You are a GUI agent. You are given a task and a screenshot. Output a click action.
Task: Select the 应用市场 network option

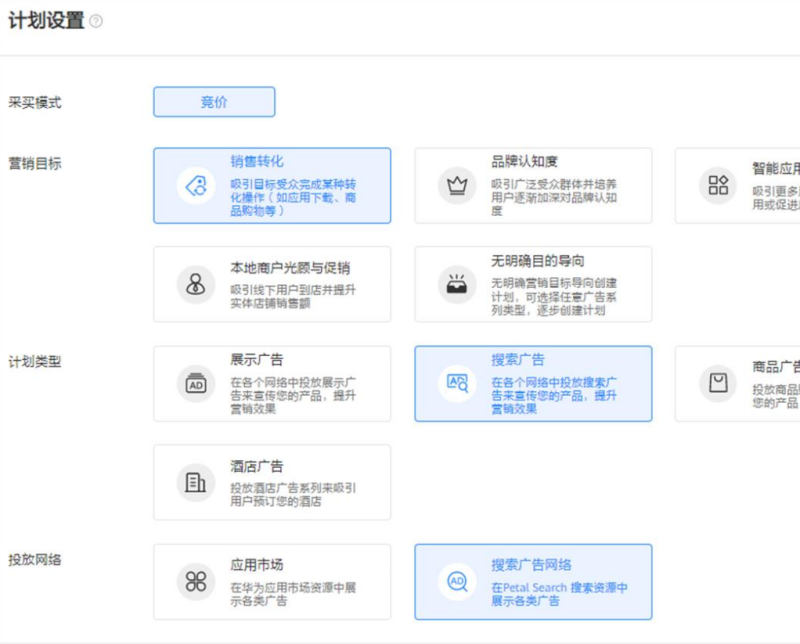tap(271, 580)
